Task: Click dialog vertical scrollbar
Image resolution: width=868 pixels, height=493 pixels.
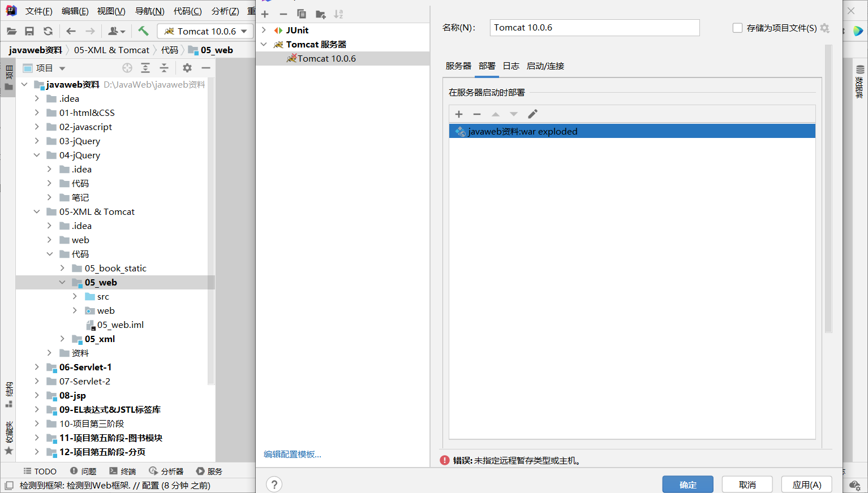Action: [x=828, y=188]
